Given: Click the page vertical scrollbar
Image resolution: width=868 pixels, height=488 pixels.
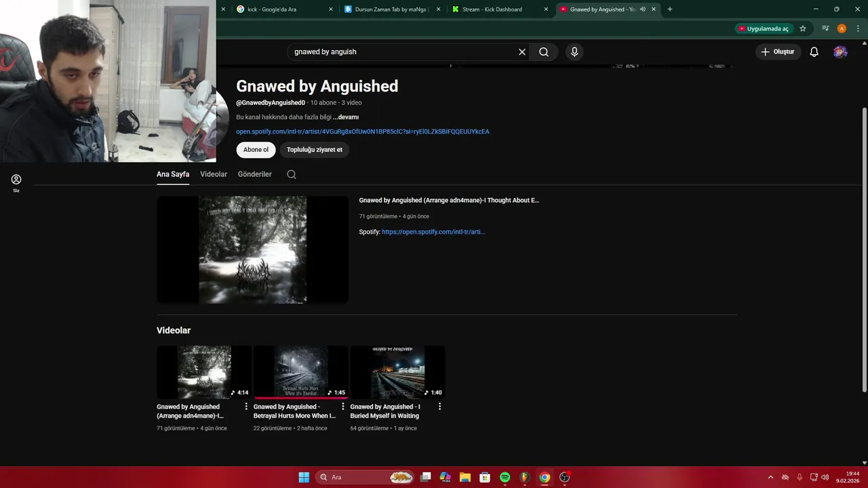Looking at the screenshot, I should [864, 249].
